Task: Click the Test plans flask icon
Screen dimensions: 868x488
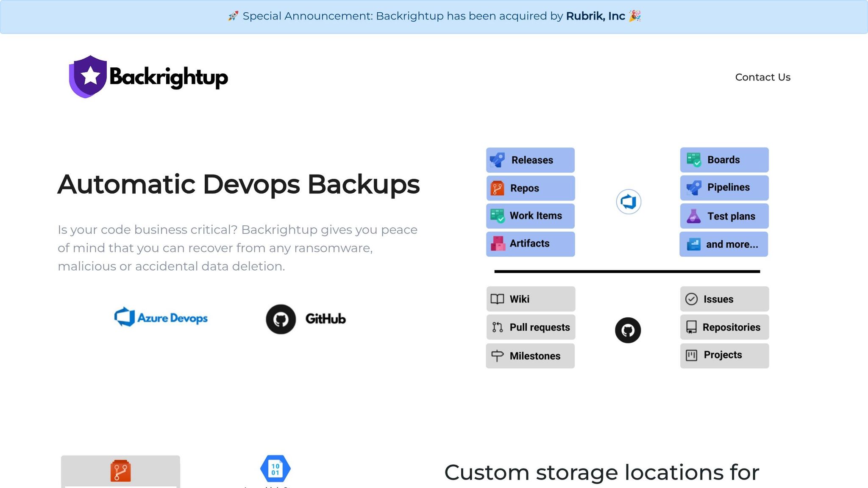Action: (x=694, y=216)
